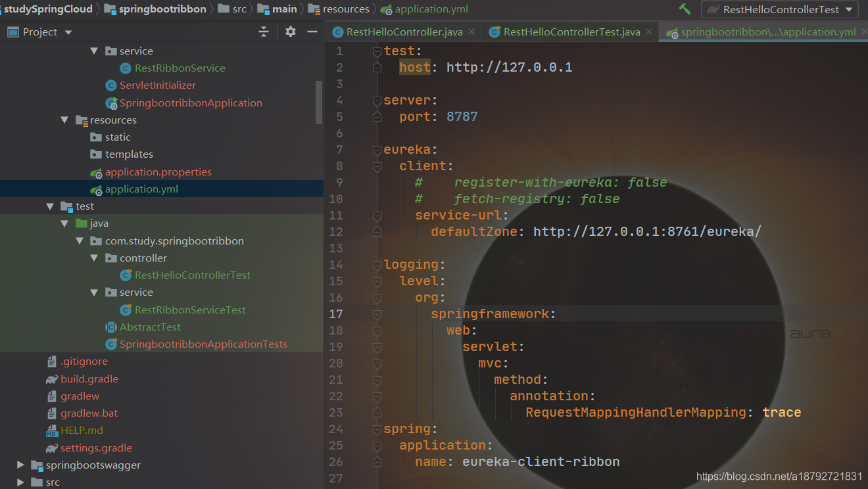Select application.yml in the project tree
Viewport: 868px width, 489px height.
pyautogui.click(x=162, y=189)
